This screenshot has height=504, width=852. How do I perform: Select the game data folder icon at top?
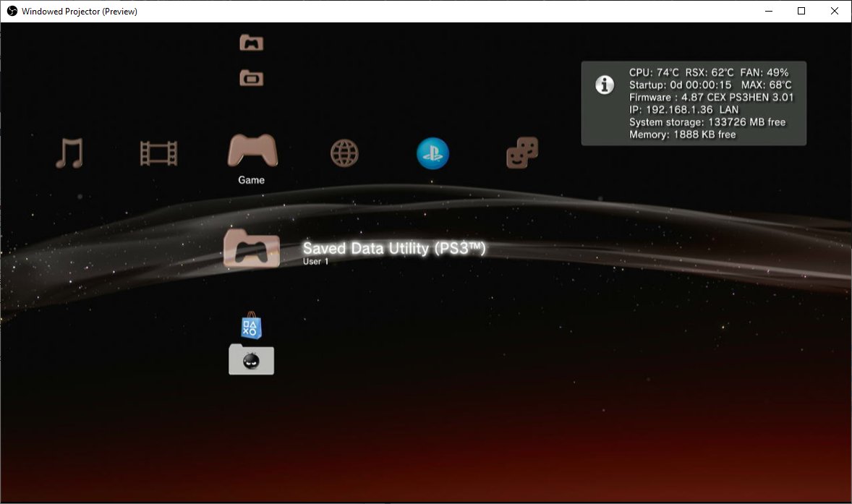click(x=252, y=43)
